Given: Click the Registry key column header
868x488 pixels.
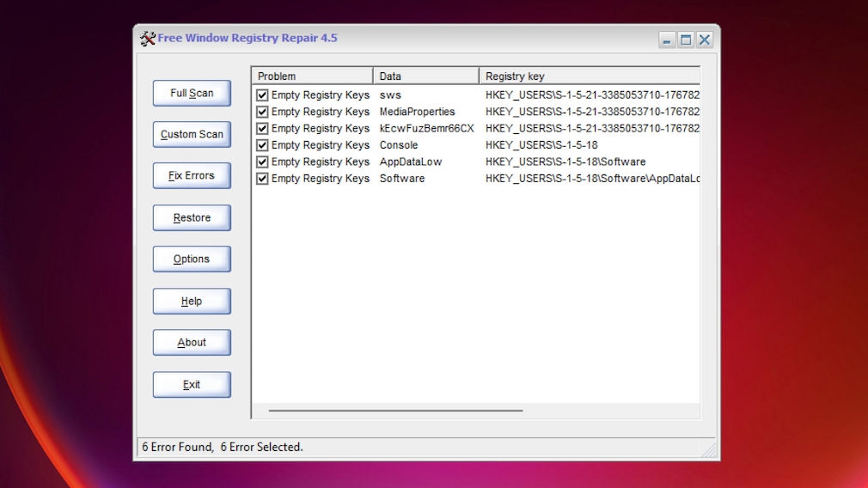Looking at the screenshot, I should click(x=589, y=76).
